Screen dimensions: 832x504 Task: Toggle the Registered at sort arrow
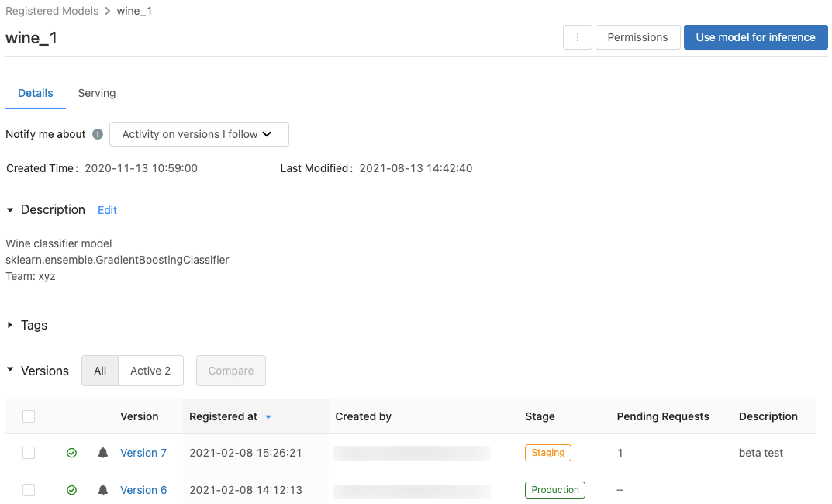coord(268,416)
